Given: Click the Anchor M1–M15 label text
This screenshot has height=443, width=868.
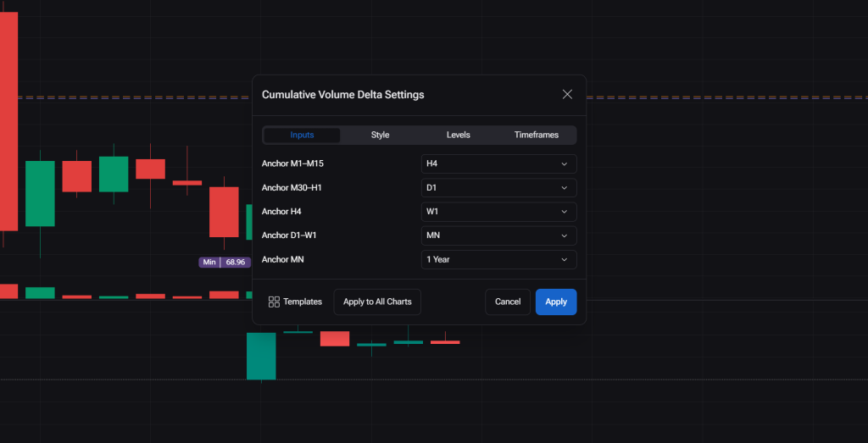Looking at the screenshot, I should [292, 163].
